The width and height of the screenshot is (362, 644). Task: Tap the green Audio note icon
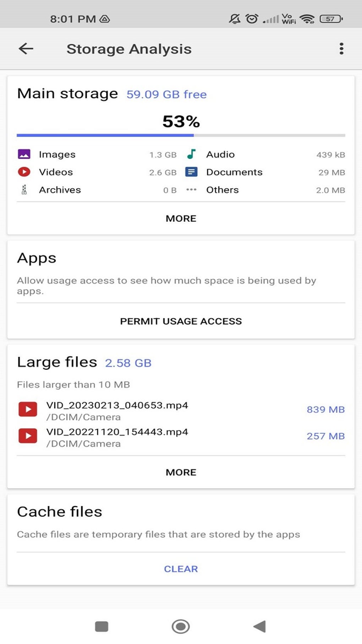tap(191, 154)
